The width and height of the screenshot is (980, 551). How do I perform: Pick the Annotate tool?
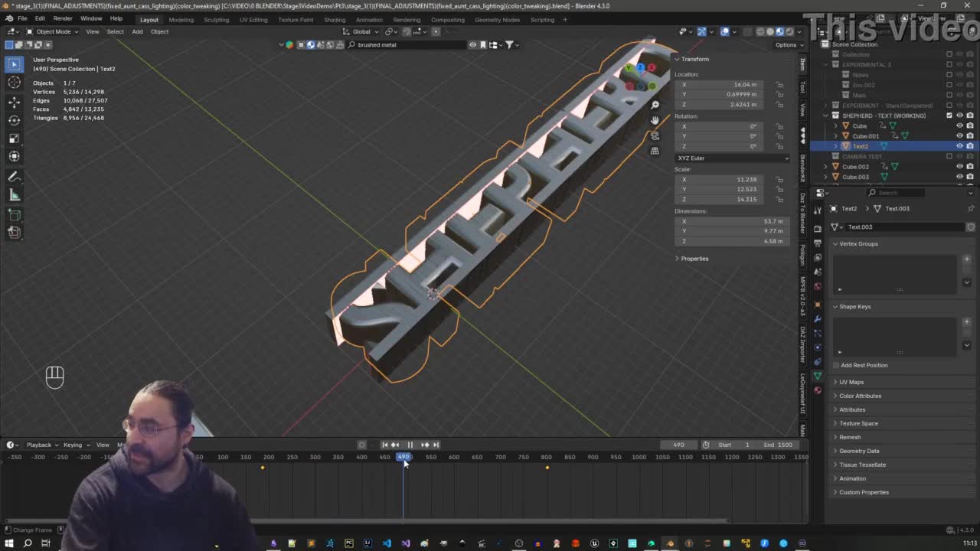coord(14,177)
